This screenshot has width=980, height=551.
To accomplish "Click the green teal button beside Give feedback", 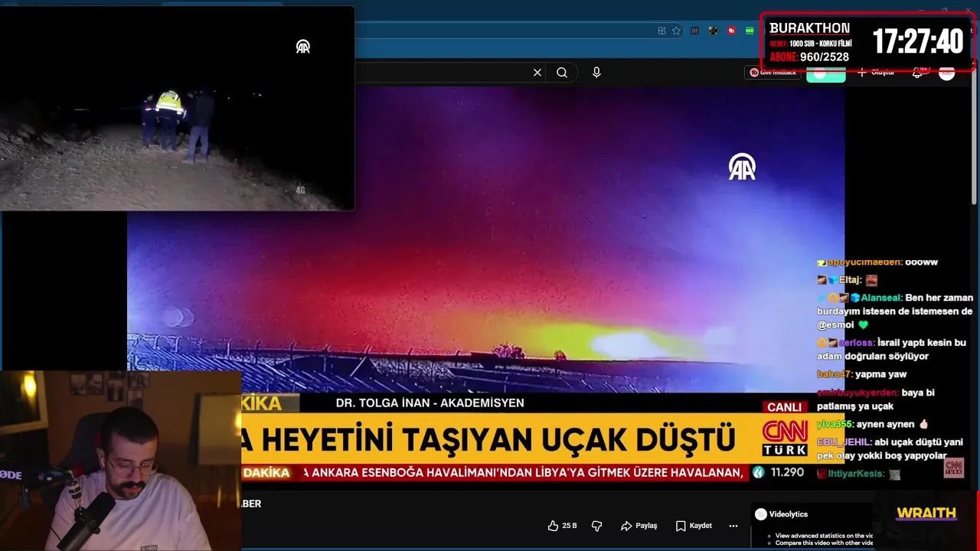I will click(x=826, y=73).
